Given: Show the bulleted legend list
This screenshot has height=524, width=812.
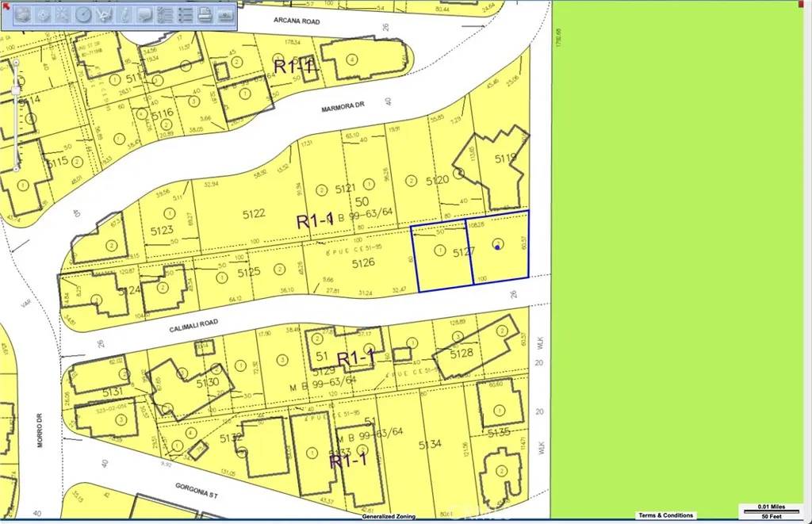Looking at the screenshot, I should click(185, 16).
